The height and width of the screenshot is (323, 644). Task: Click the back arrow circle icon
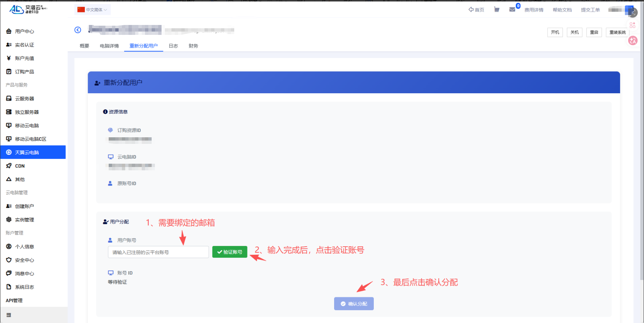point(78,30)
